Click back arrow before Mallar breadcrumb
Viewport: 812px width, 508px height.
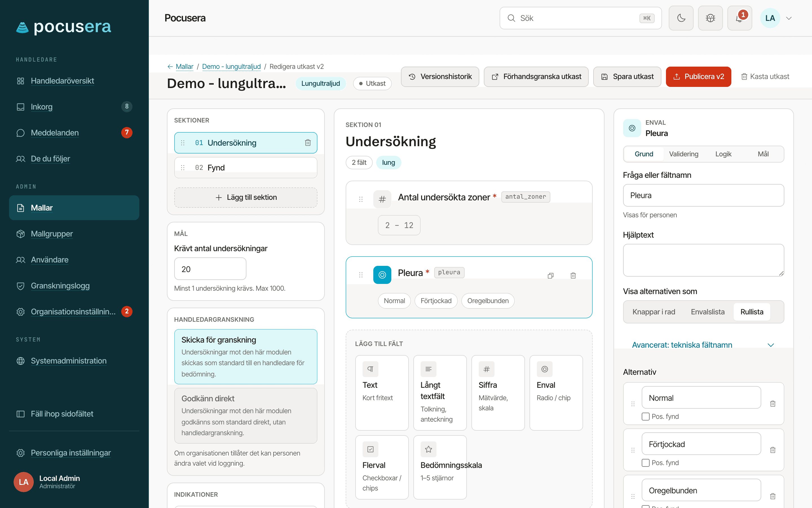coord(170,67)
